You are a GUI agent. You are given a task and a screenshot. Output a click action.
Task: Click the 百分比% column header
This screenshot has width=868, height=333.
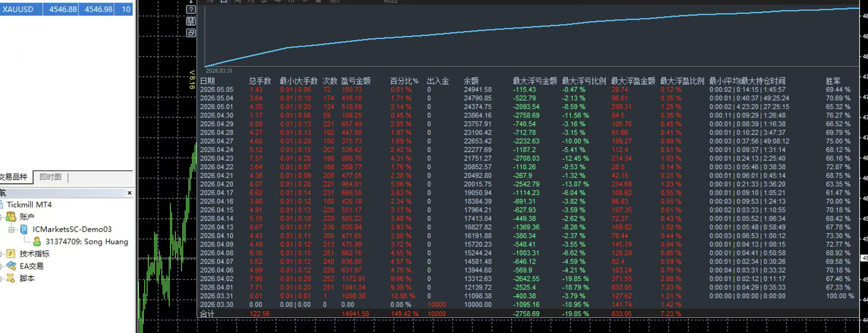pos(404,81)
